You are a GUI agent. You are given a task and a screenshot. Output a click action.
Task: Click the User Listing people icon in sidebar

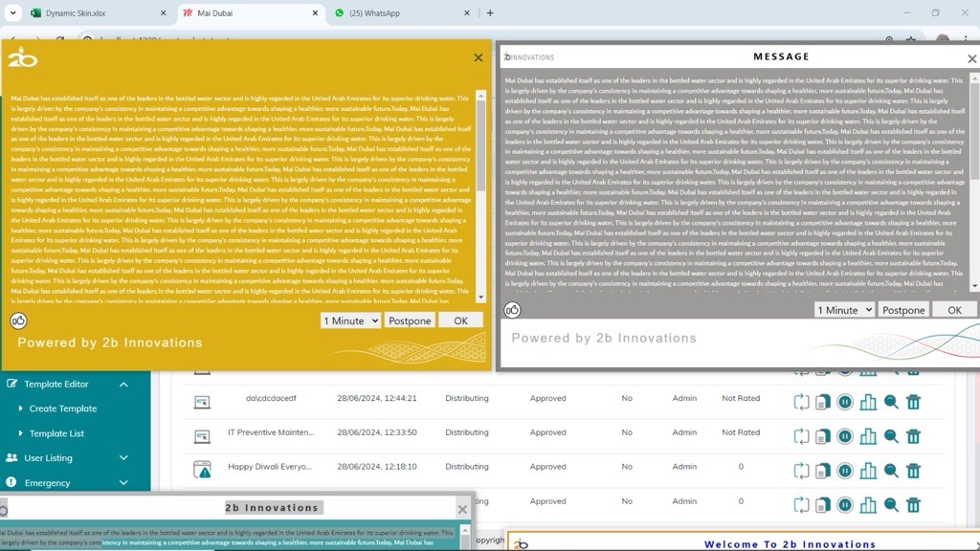(x=11, y=457)
